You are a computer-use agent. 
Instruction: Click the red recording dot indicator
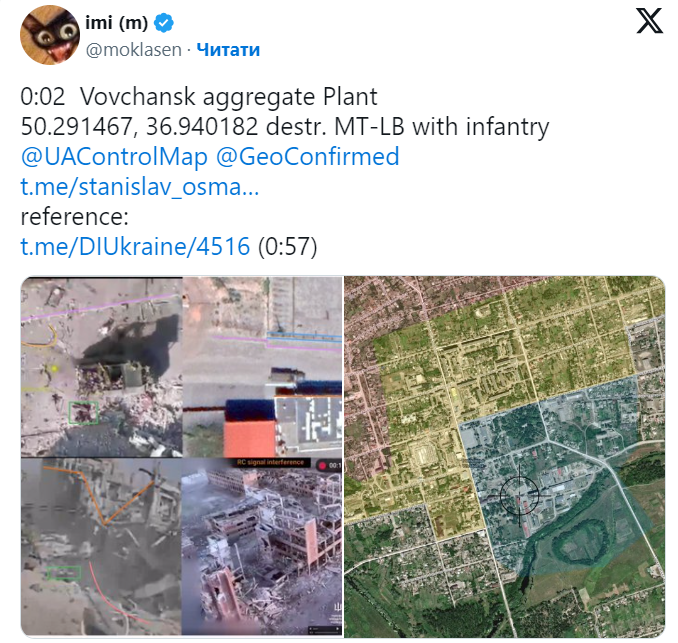322,466
